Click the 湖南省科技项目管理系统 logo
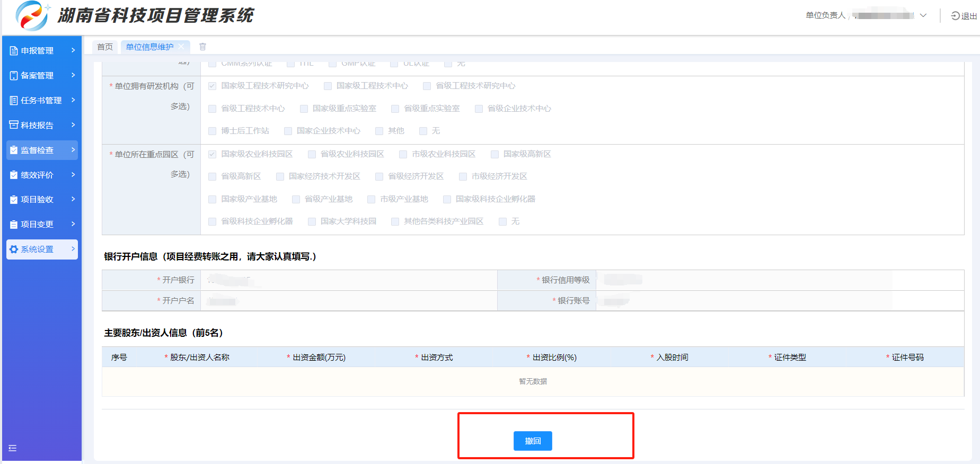 tap(31, 15)
